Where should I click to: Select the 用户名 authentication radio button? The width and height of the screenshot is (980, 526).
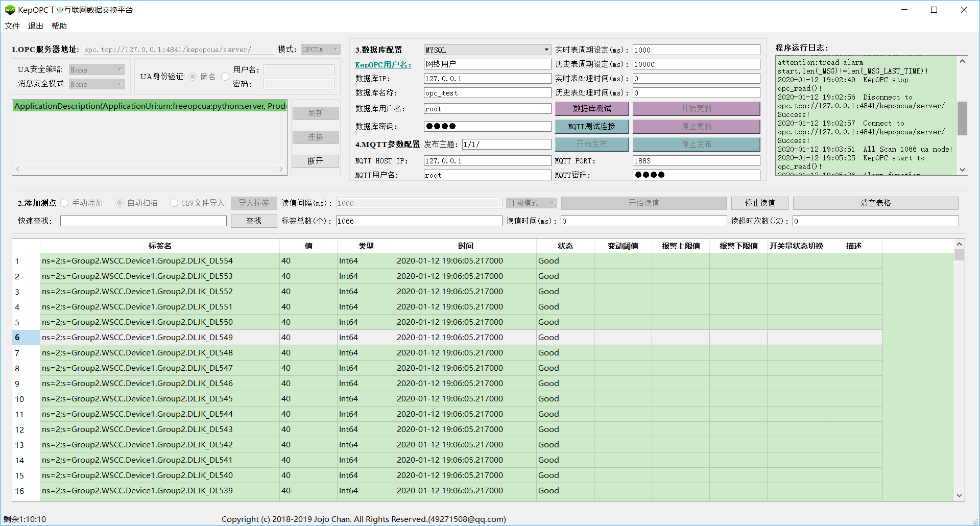click(x=225, y=77)
